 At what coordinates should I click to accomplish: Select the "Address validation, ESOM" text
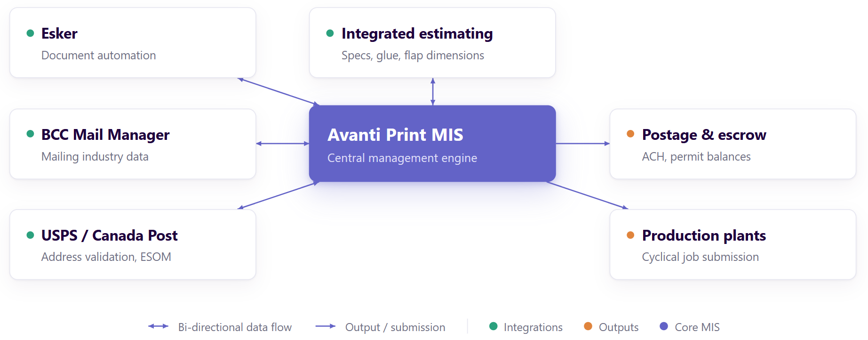click(106, 257)
